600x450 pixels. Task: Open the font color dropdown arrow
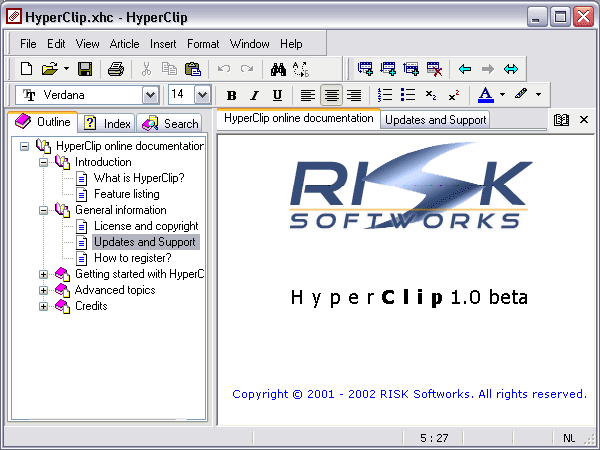pos(502,95)
